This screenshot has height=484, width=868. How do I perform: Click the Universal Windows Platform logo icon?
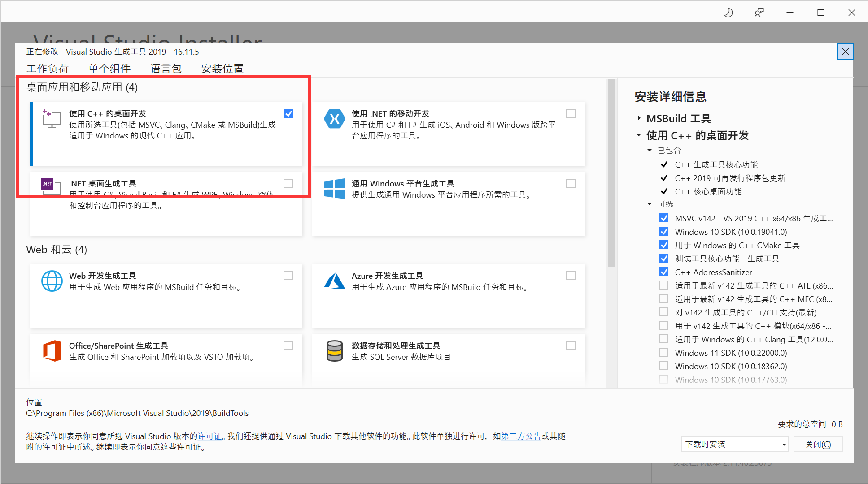(x=335, y=189)
